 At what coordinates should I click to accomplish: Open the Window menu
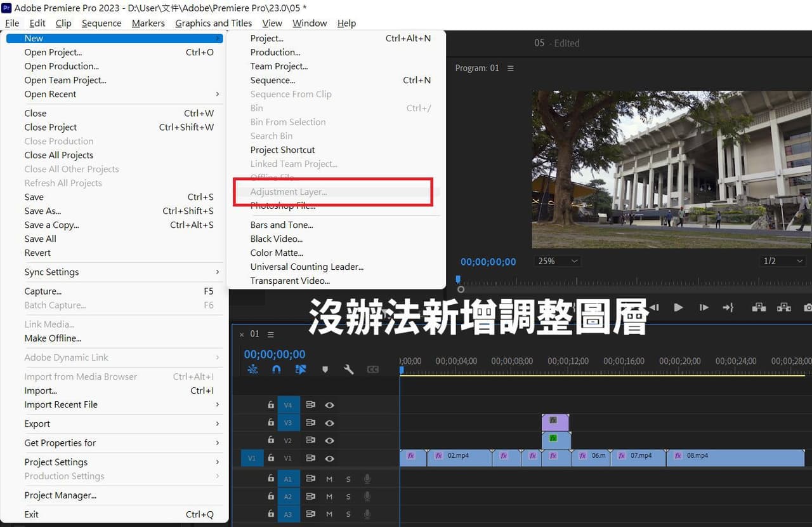point(310,23)
